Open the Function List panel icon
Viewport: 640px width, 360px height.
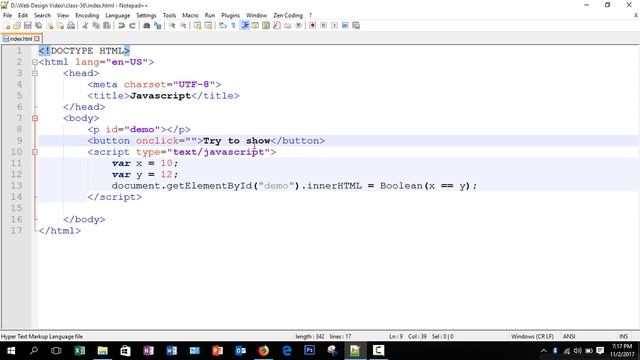pyautogui.click(x=277, y=26)
